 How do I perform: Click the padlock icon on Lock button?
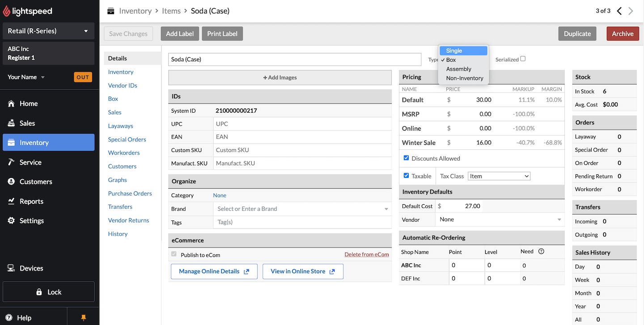[39, 292]
